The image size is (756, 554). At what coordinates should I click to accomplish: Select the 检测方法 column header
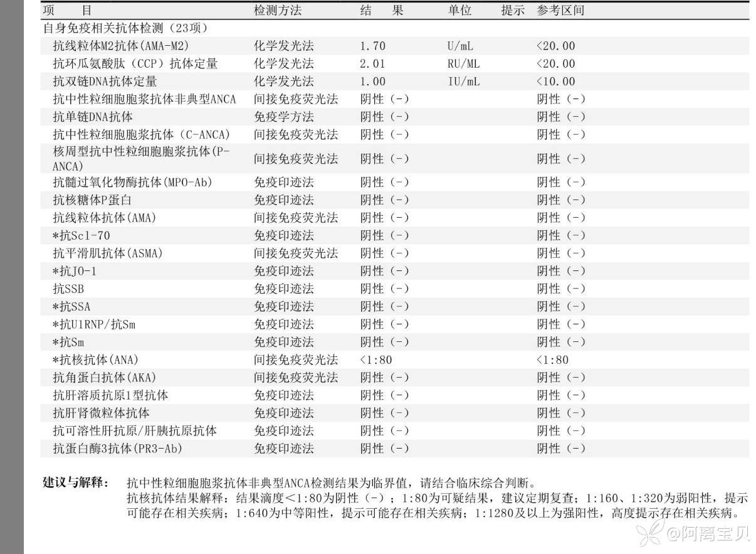277,11
